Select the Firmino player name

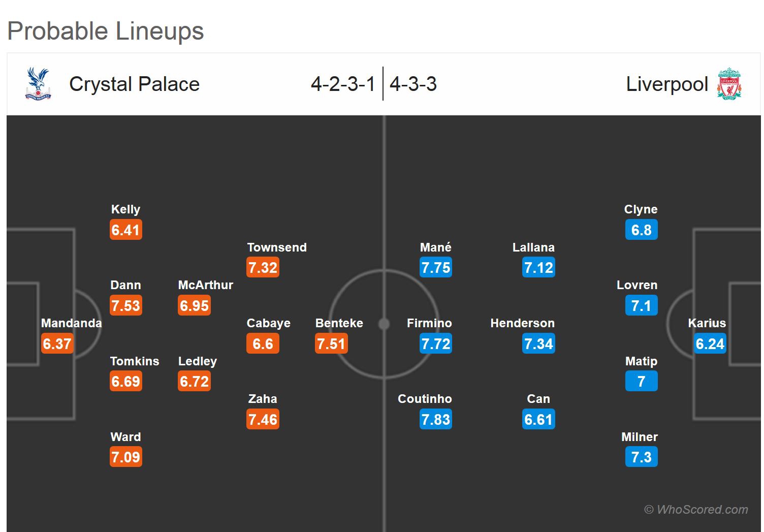(x=429, y=323)
